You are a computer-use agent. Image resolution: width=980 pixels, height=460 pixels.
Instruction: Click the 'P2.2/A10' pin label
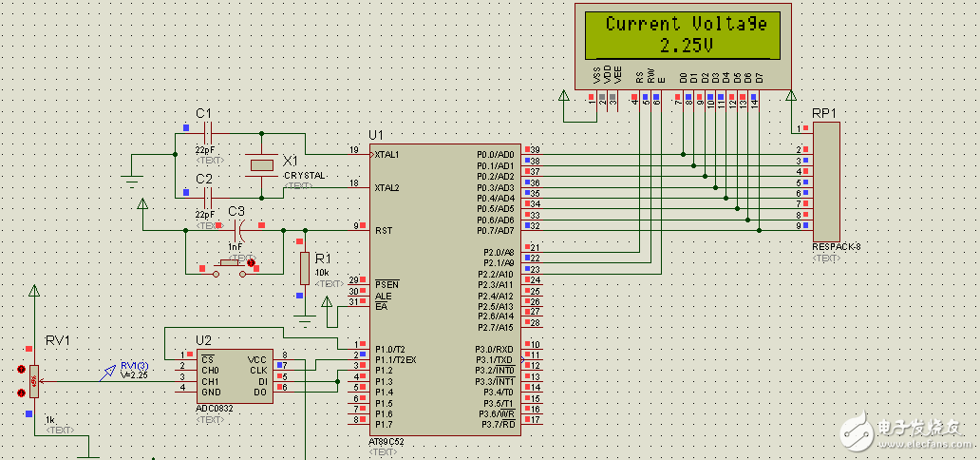coord(497,274)
